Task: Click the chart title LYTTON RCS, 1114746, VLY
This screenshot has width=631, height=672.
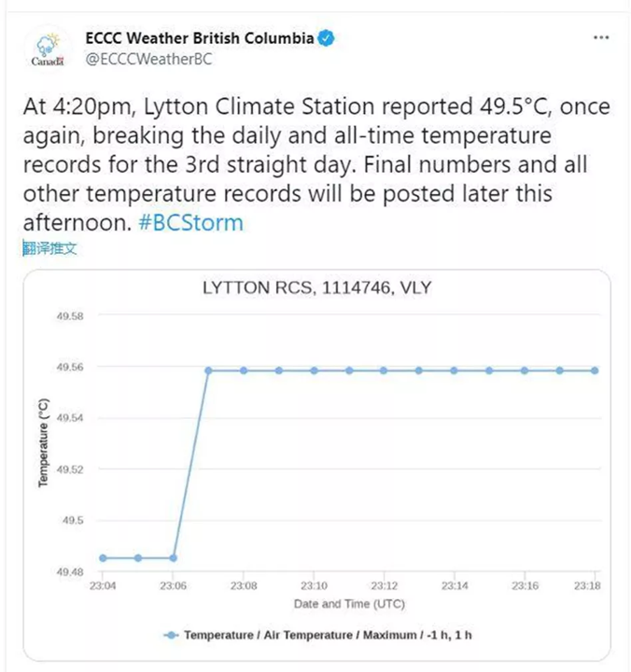Action: 316,287
